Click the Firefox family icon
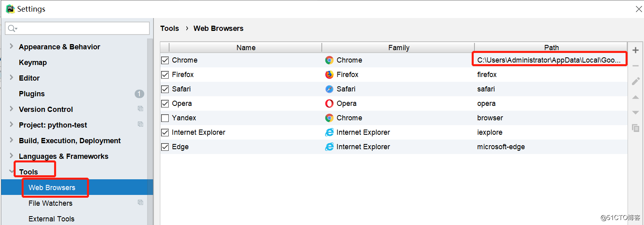 tap(329, 75)
